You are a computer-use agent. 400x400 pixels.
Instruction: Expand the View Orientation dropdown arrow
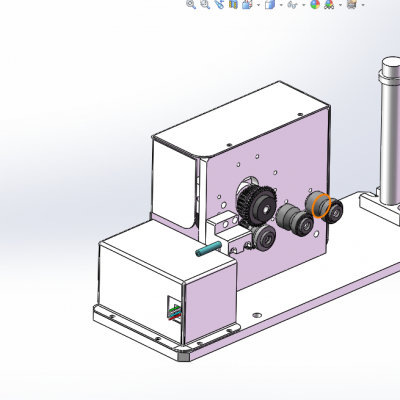pyautogui.click(x=259, y=5)
